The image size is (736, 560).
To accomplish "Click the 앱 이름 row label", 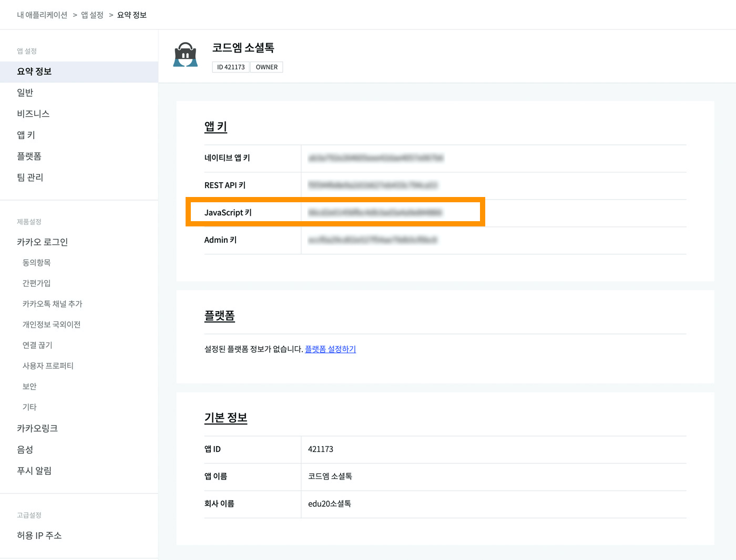I will coord(216,476).
